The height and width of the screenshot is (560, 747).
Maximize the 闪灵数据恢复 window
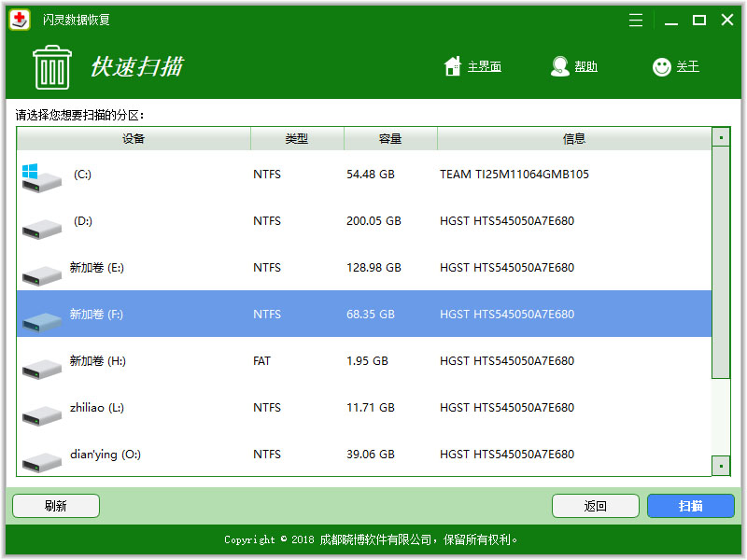point(698,20)
